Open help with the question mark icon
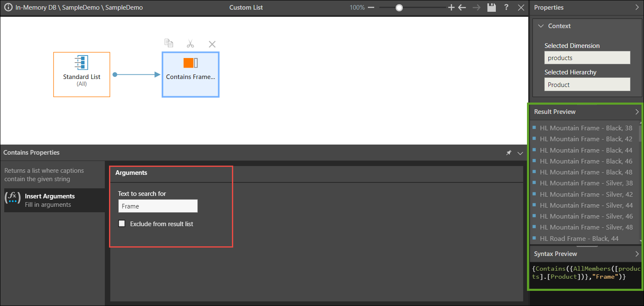644x306 pixels. pos(507,8)
